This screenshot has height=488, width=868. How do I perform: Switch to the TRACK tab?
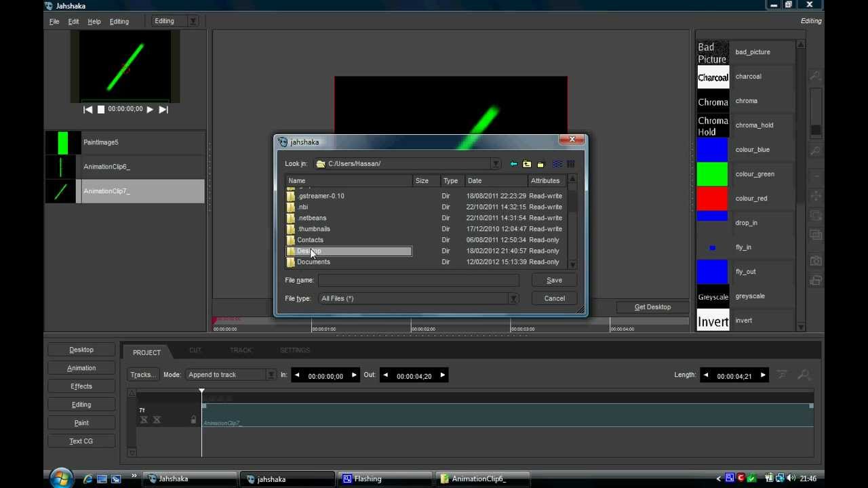tap(241, 350)
